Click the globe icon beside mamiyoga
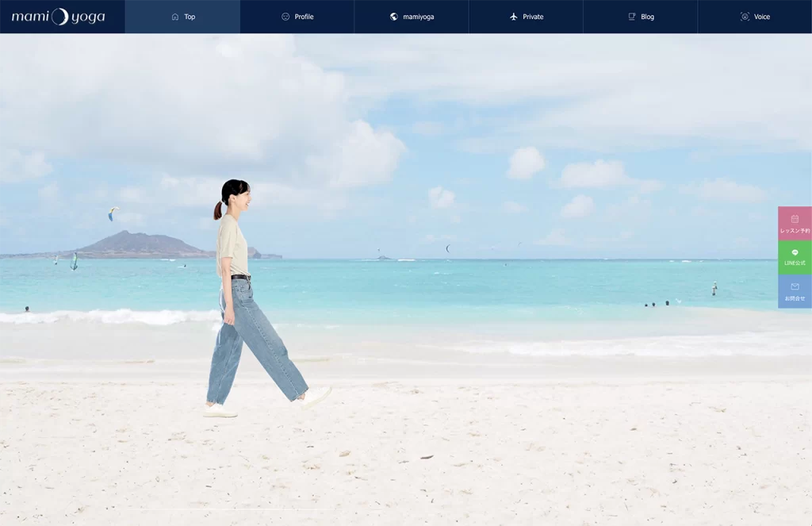The image size is (812, 526). (394, 17)
